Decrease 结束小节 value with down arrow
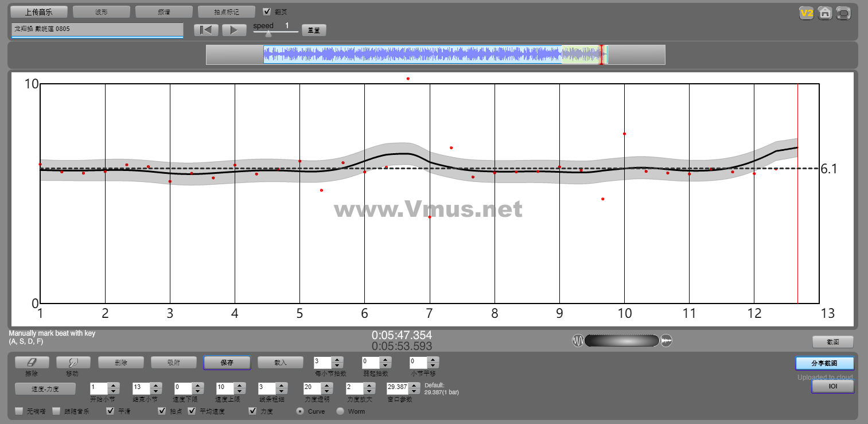Screen dimensions: 868x424 point(155,391)
